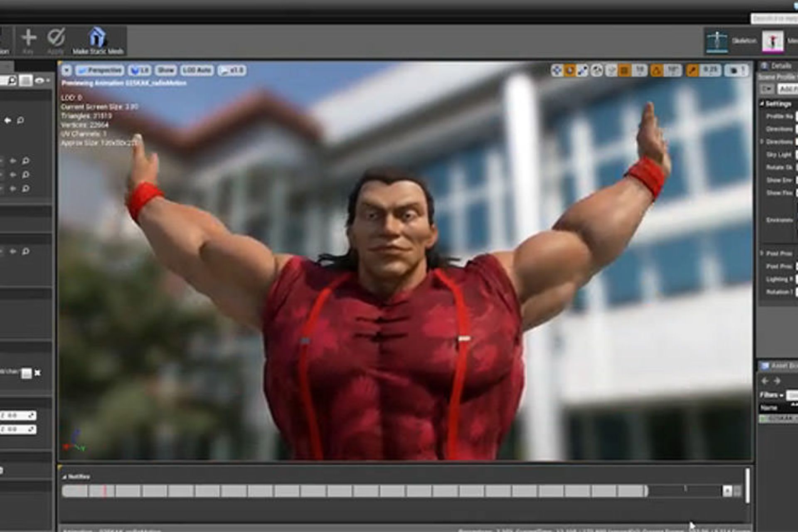Toggle rotation snapping angle icon
798x532 pixels.
pos(657,70)
